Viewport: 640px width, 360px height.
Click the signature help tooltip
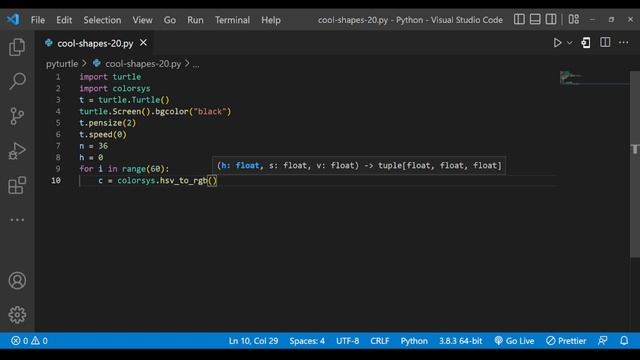pos(359,165)
